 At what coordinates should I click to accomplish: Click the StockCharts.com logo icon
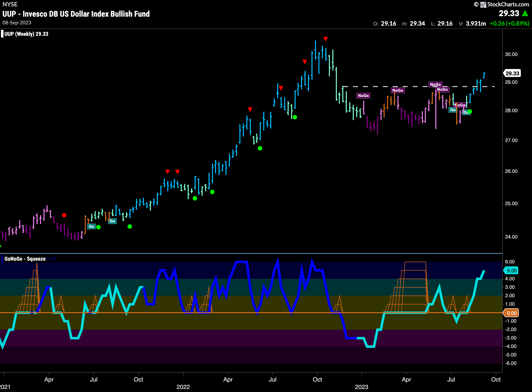click(x=483, y=4)
